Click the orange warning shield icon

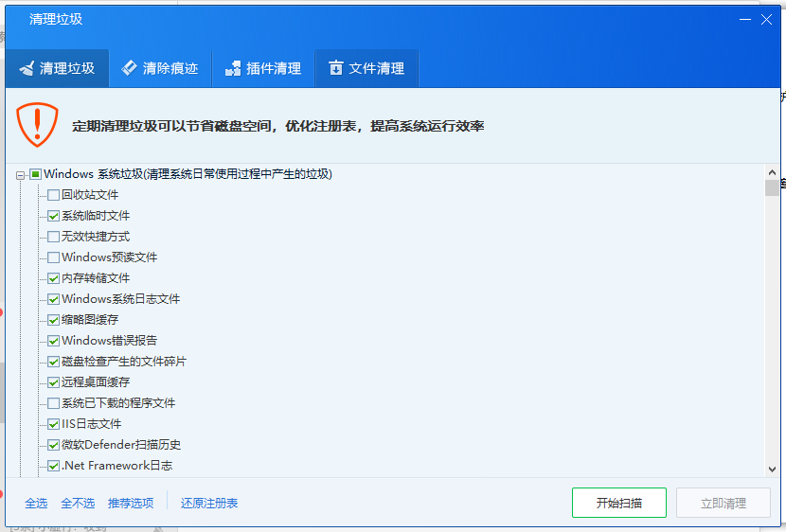37,125
